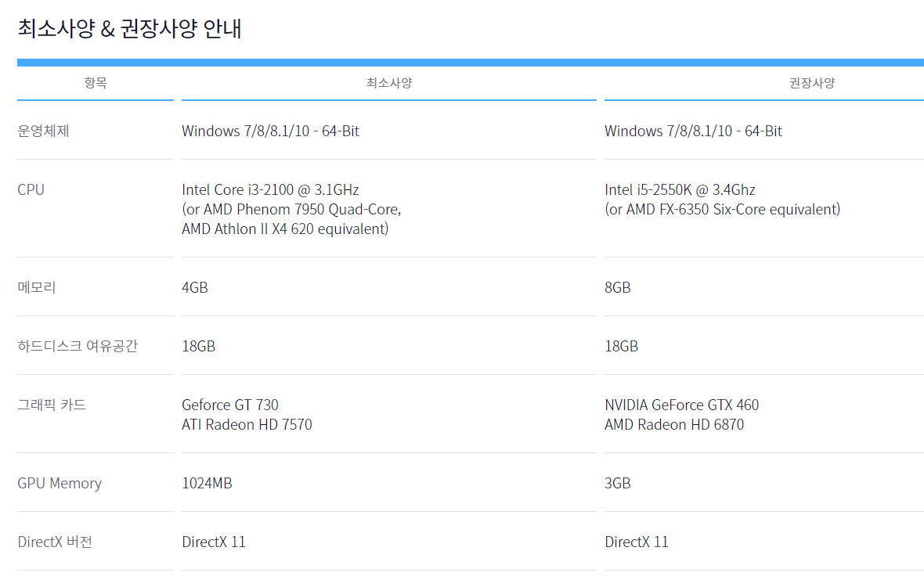Select the ATI Radeon HD 7570 text
Viewport: 924px width, 587px height.
pos(247,424)
